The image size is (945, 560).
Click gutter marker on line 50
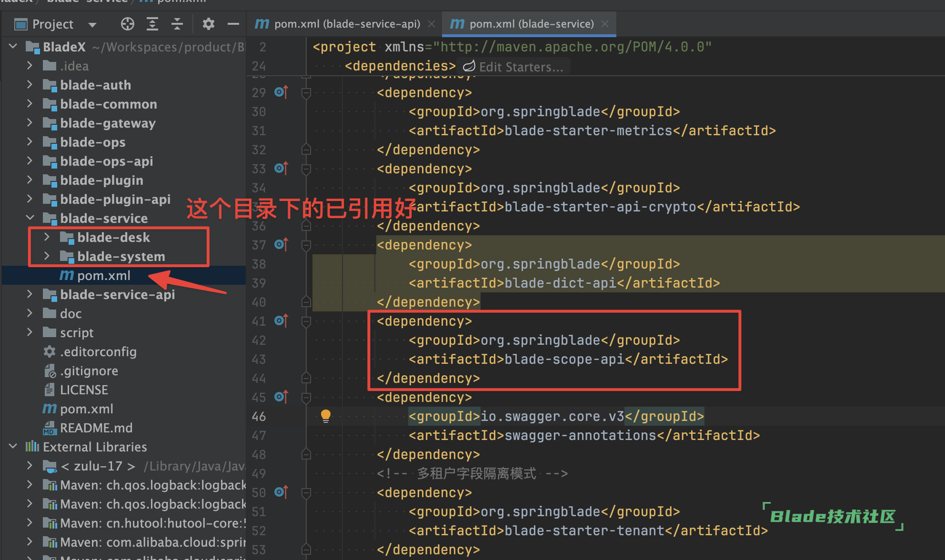281,492
